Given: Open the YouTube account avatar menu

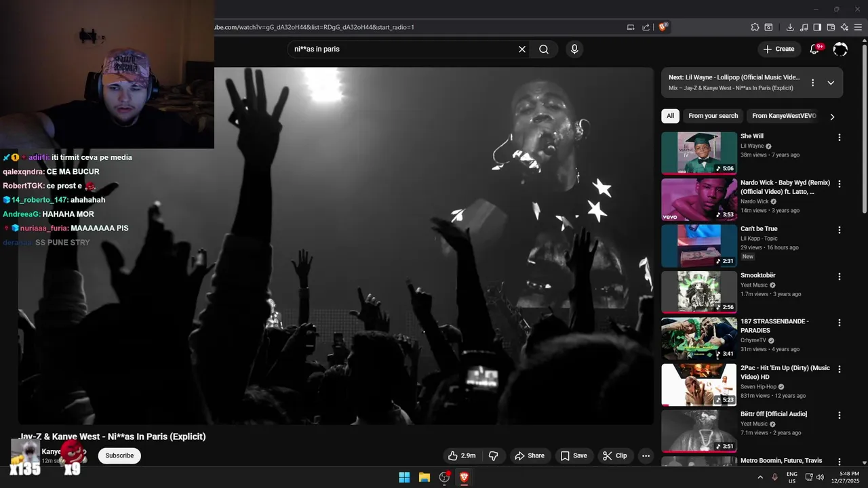Looking at the screenshot, I should click(x=840, y=49).
